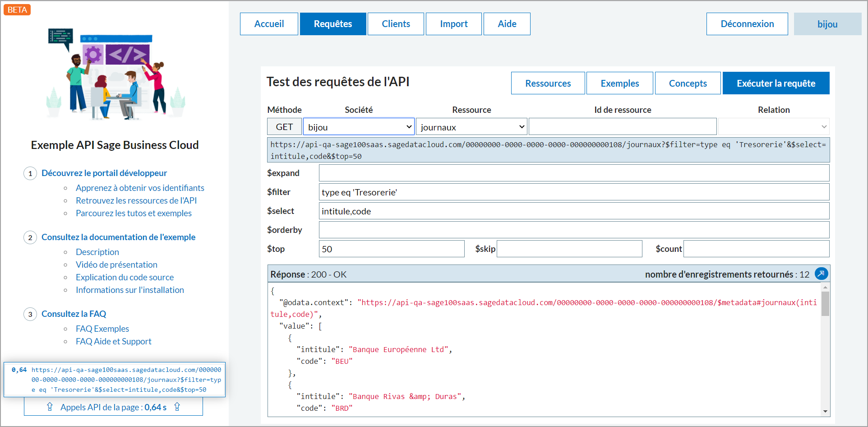Open the Société dropdown showing bijou

pyautogui.click(x=359, y=127)
